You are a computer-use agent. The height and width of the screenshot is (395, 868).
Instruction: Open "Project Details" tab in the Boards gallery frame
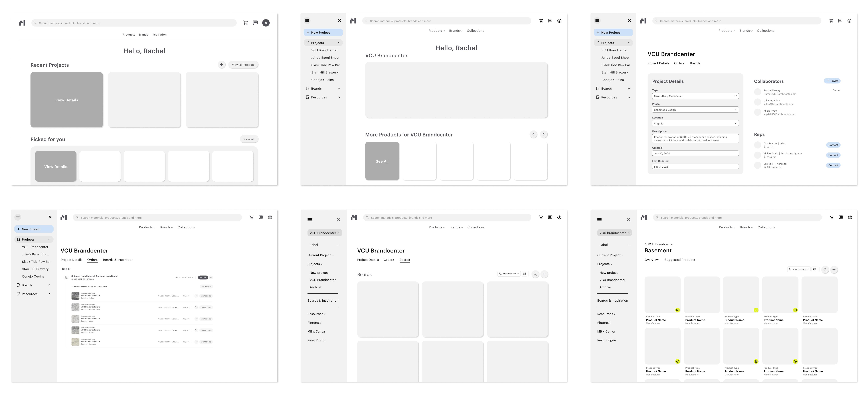click(x=368, y=260)
